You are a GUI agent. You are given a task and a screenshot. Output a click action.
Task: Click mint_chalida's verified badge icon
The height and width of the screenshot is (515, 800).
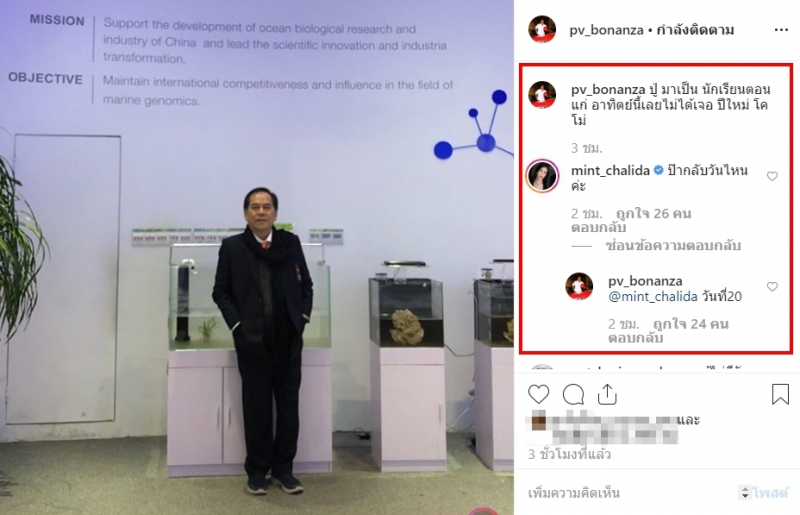(659, 170)
